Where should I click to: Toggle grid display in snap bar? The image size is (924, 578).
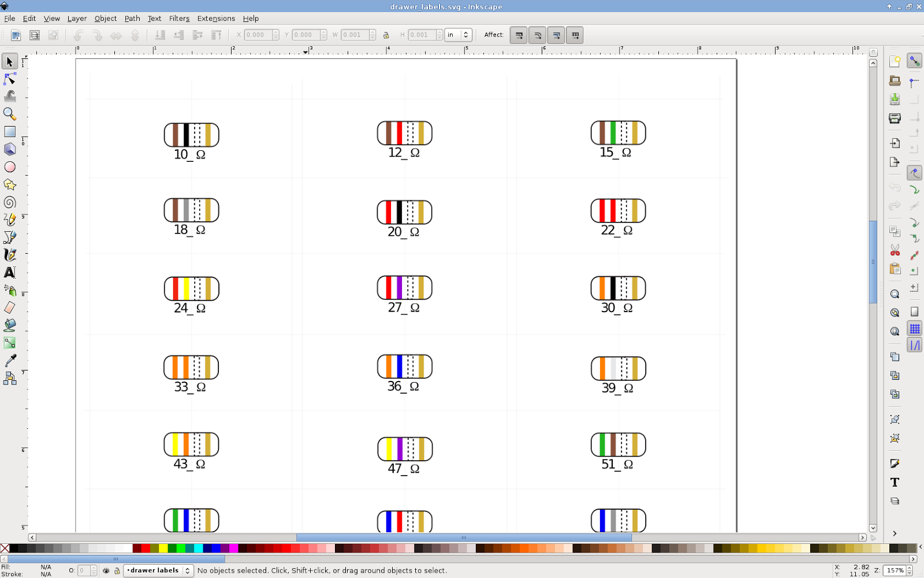[915, 329]
